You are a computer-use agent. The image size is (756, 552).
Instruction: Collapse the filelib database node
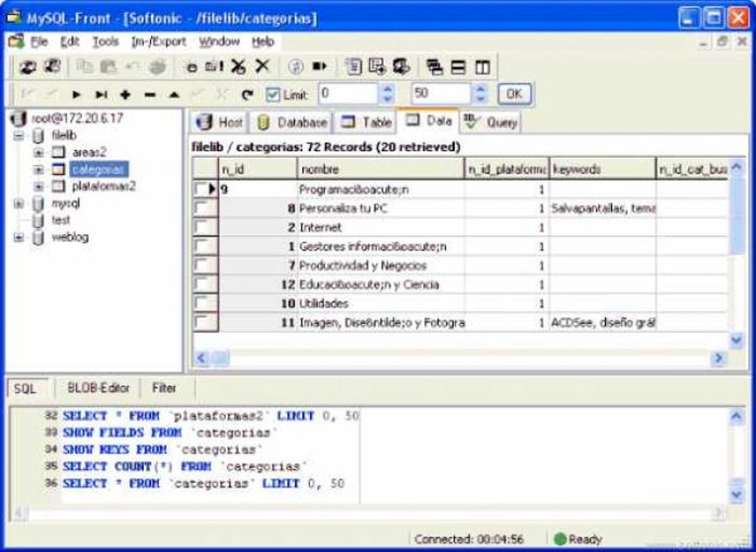click(19, 136)
